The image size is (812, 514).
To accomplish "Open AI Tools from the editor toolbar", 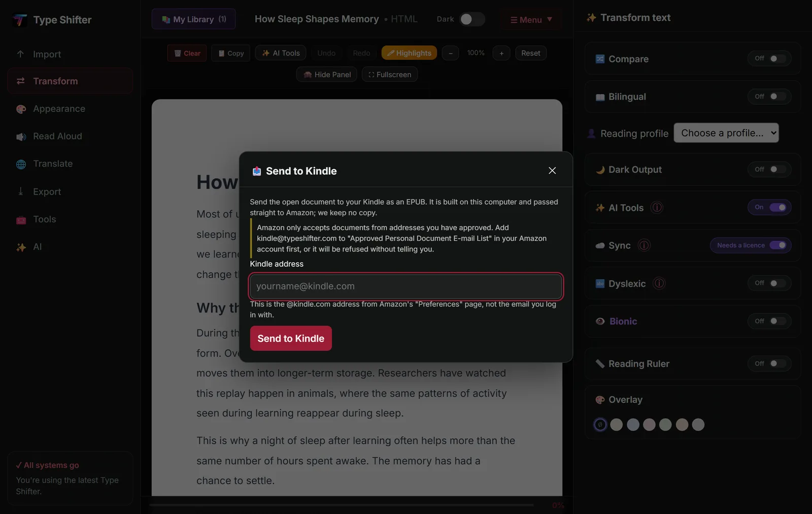I will [281, 53].
